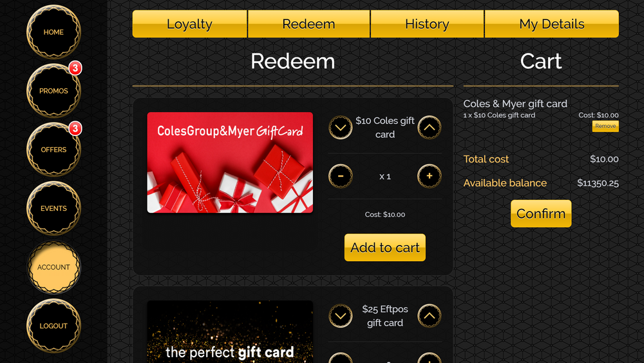Switch to the History tab
The height and width of the screenshot is (363, 644).
click(427, 24)
